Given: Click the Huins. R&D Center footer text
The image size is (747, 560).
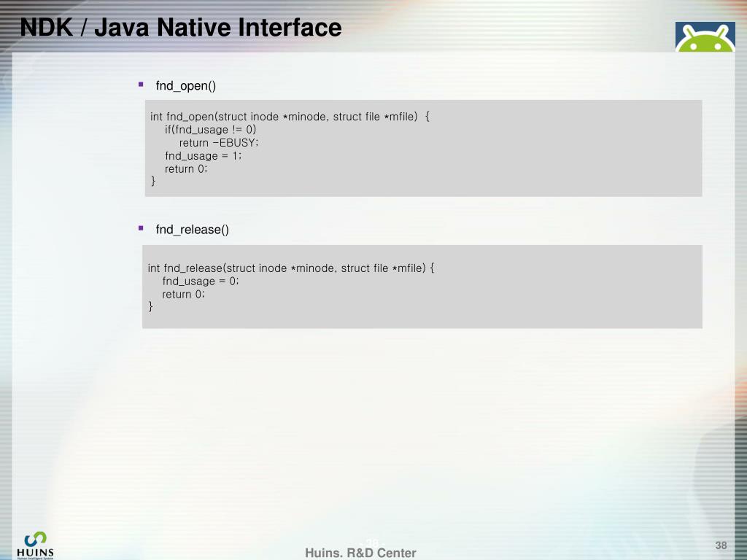Looking at the screenshot, I should click(360, 553).
